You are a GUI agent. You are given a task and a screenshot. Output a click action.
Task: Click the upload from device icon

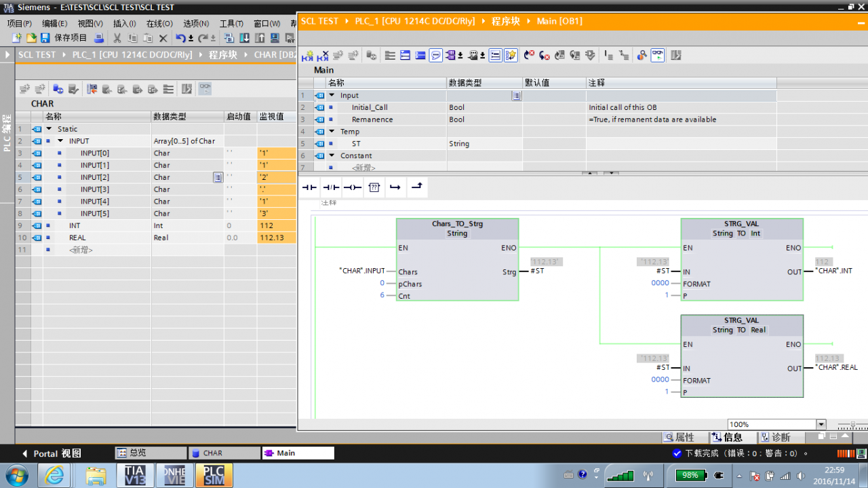[x=259, y=38]
